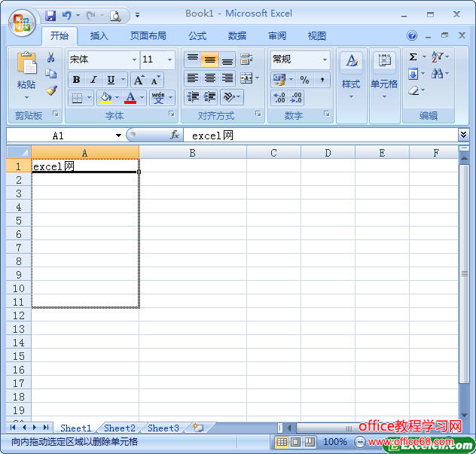The image size is (476, 454).
Task: Decrease the indent
Action: (193, 97)
